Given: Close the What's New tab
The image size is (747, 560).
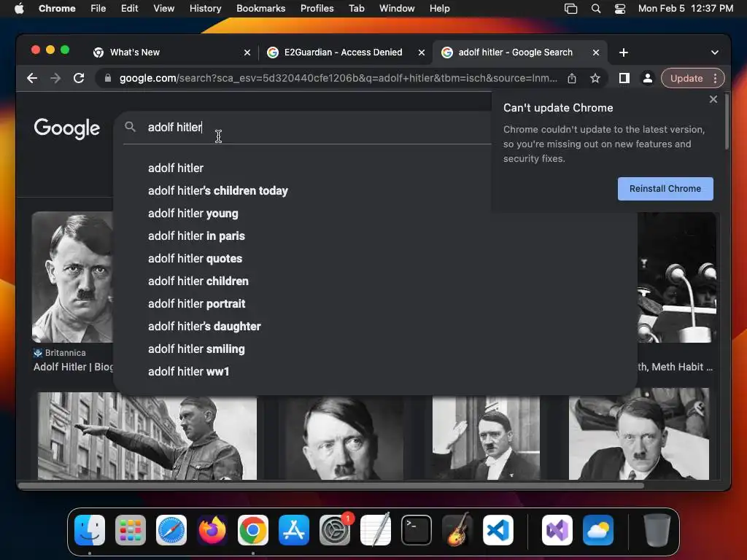Looking at the screenshot, I should [x=247, y=52].
